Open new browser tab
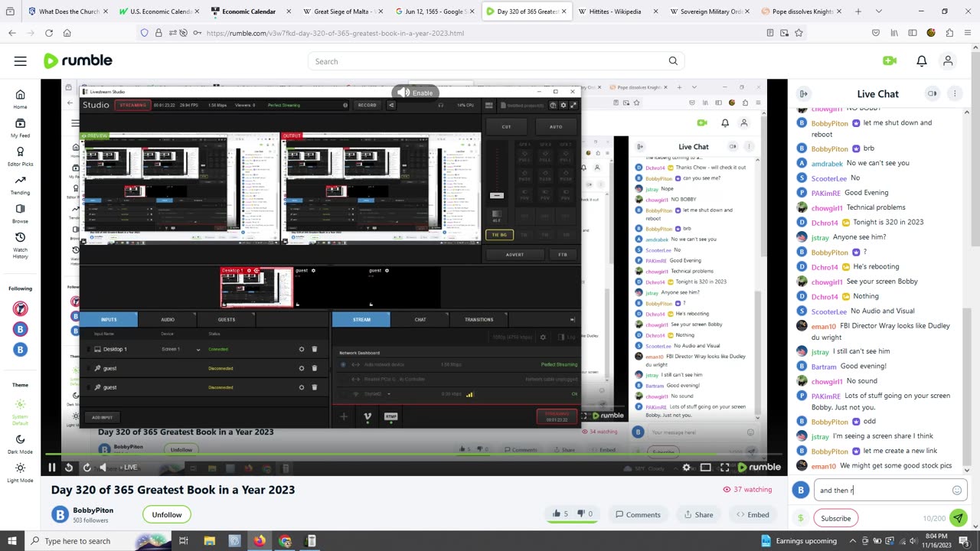This screenshot has width=980, height=551. (858, 11)
